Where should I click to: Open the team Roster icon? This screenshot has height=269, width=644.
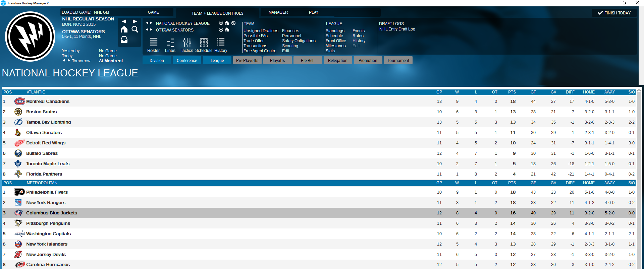(x=153, y=43)
